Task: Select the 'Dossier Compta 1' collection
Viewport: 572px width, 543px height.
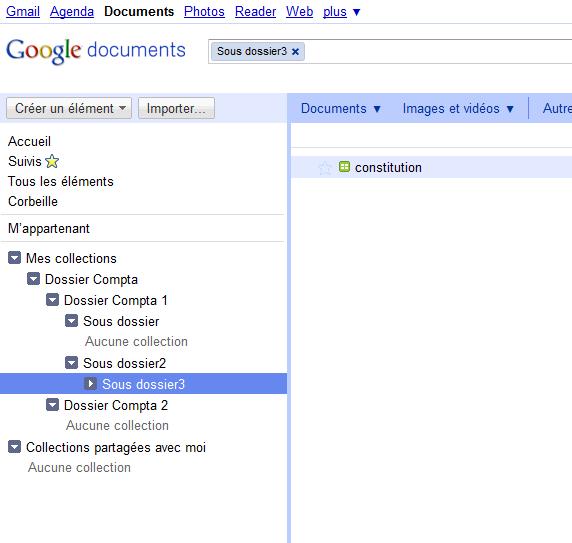Action: pos(116,300)
